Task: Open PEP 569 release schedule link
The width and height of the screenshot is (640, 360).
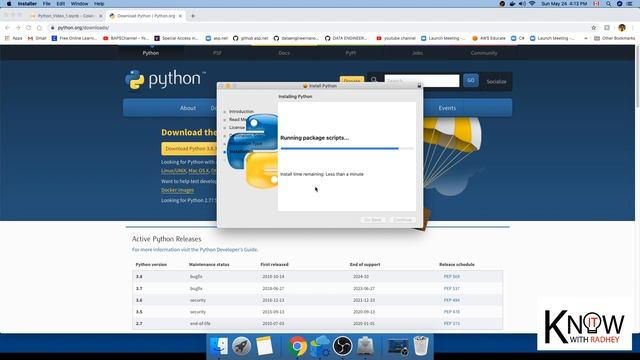Action: pos(451,277)
